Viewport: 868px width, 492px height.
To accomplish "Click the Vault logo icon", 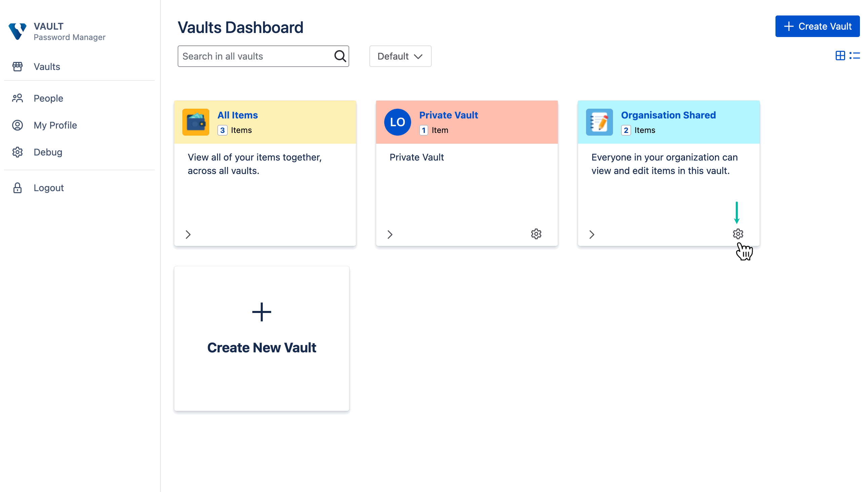I will point(17,31).
